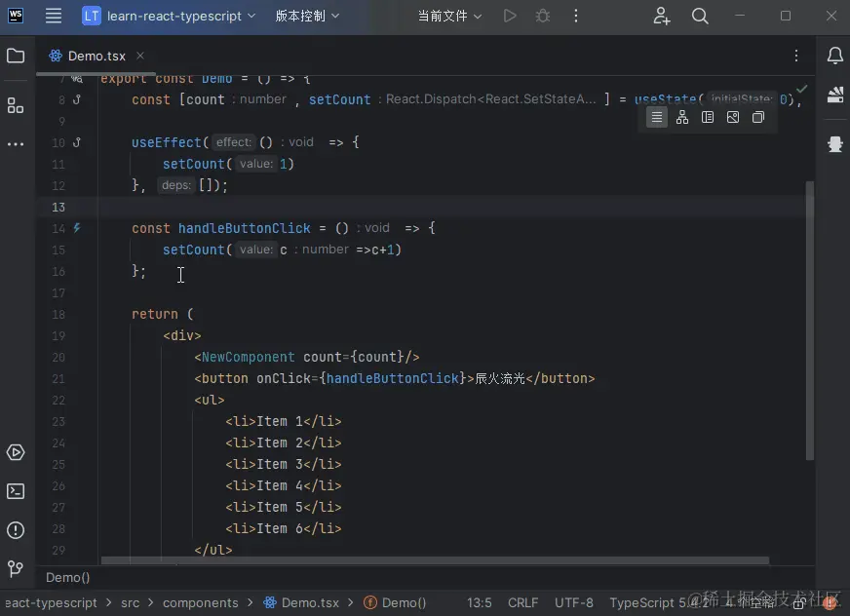Click useEffect call on line 10
The width and height of the screenshot is (850, 616).
pyautogui.click(x=167, y=142)
